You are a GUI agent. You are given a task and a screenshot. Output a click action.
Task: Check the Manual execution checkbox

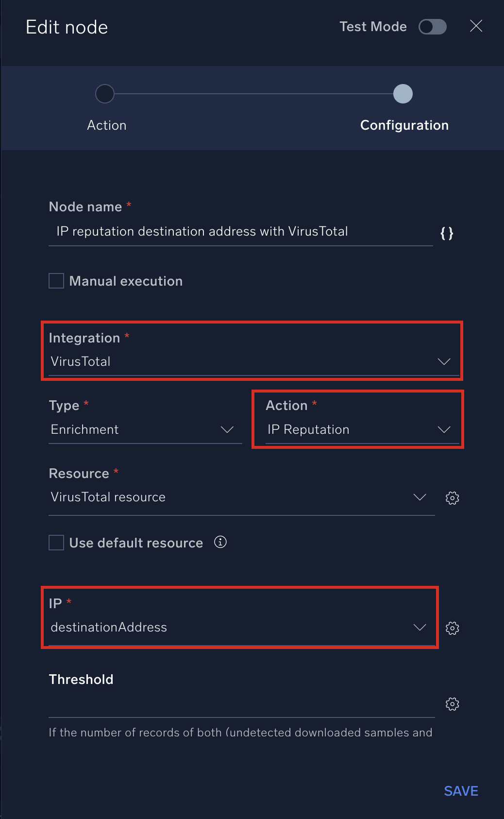(x=55, y=280)
